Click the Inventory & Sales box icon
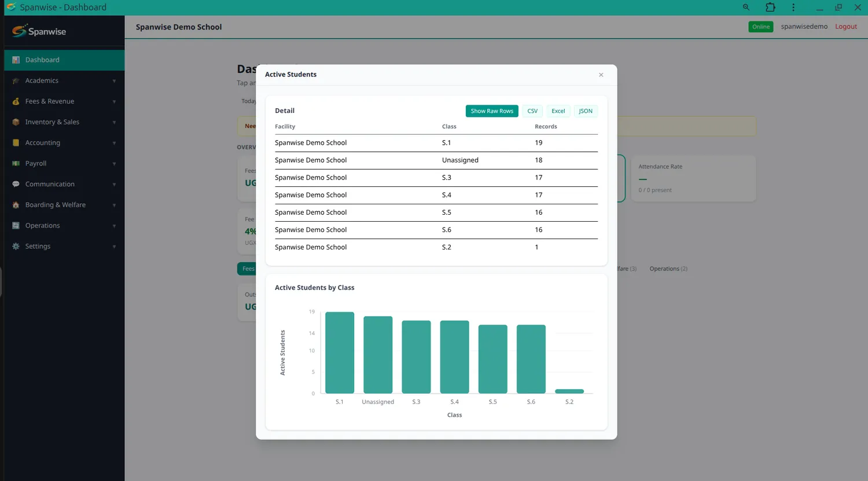This screenshot has width=868, height=481. [16, 122]
